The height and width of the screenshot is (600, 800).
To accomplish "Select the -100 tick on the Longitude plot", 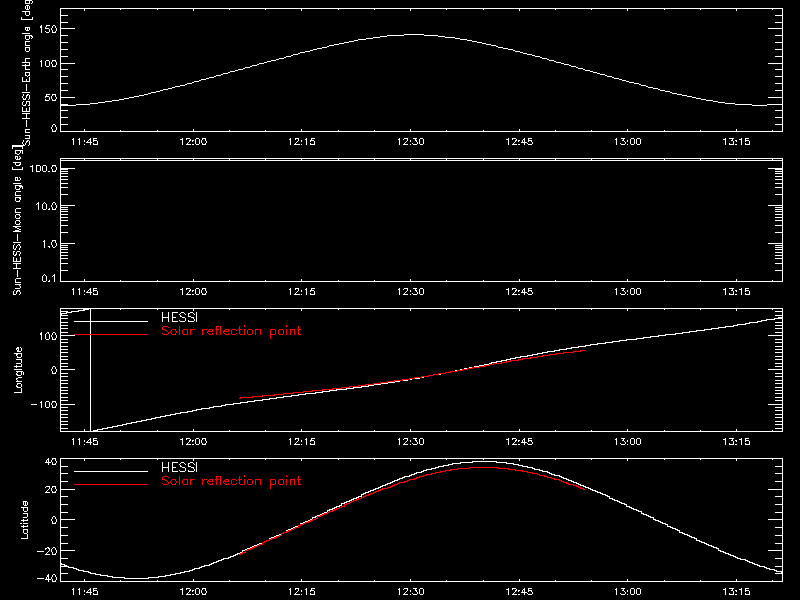I will (x=44, y=404).
